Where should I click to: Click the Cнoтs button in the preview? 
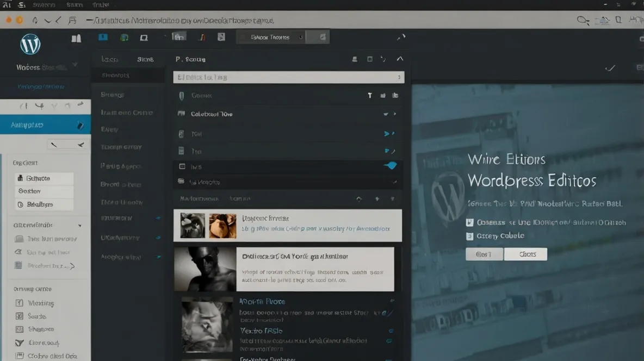(x=526, y=254)
